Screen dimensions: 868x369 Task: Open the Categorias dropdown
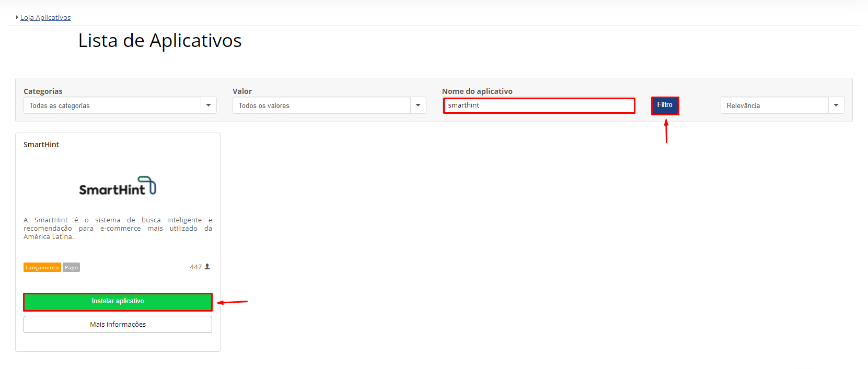120,105
